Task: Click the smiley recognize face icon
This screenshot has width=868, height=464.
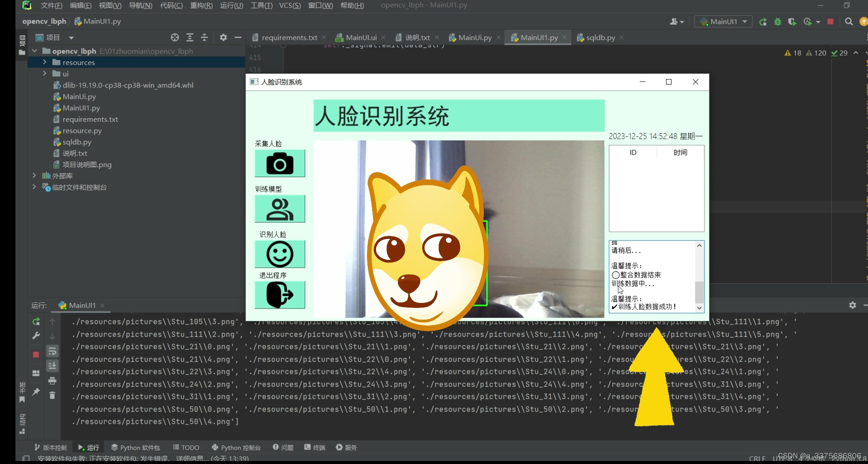Action: point(280,254)
